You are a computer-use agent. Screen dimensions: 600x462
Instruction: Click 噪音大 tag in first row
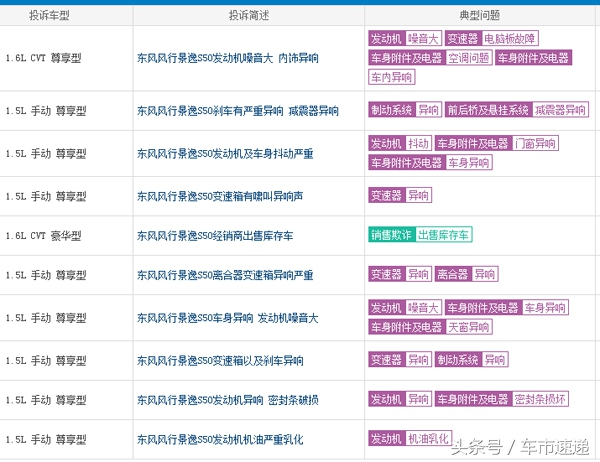coord(423,38)
